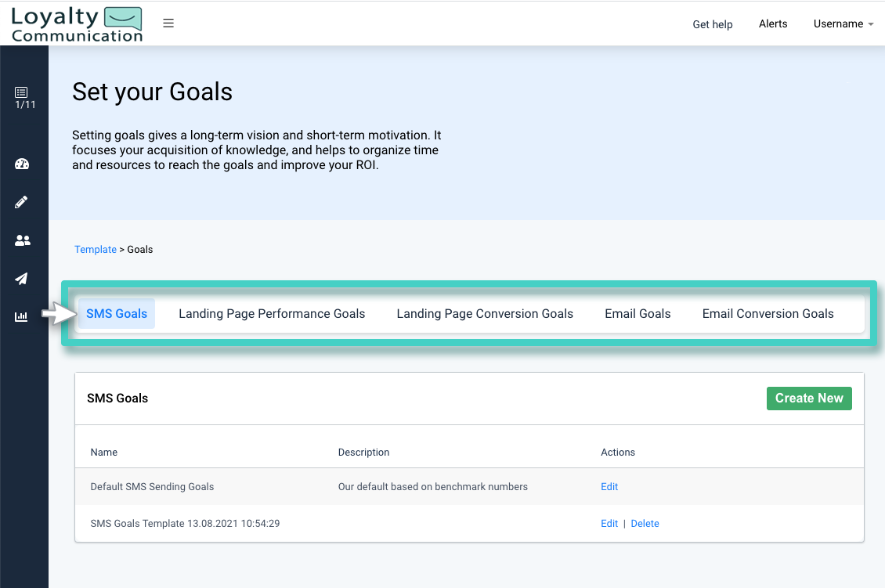Screen dimensions: 885x588
Task: Select the SMS Goals tab
Action: pos(116,313)
